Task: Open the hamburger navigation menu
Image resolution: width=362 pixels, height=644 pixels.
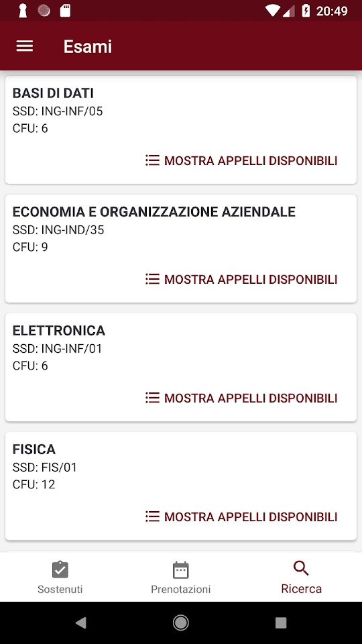Action: pyautogui.click(x=25, y=46)
